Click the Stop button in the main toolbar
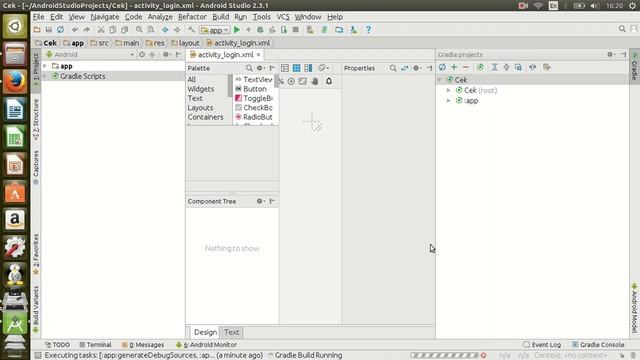This screenshot has width=640, height=360. pyautogui.click(x=296, y=30)
